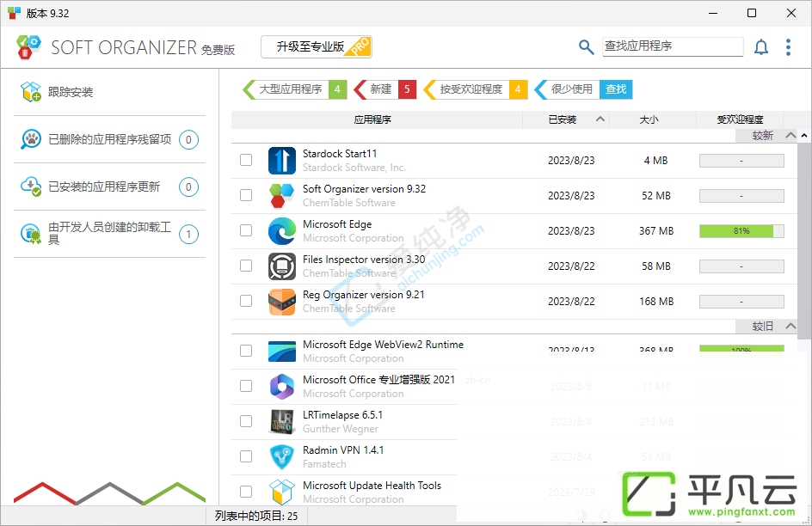This screenshot has width=812, height=526.
Task: Click the 由开发人员创建的卸载工具 trash icon
Action: (x=31, y=234)
